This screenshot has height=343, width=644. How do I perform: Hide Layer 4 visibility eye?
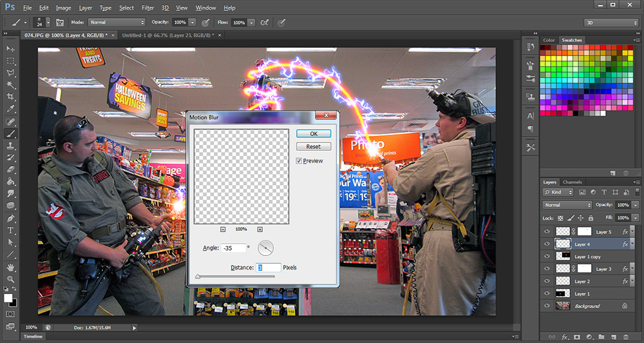point(547,244)
